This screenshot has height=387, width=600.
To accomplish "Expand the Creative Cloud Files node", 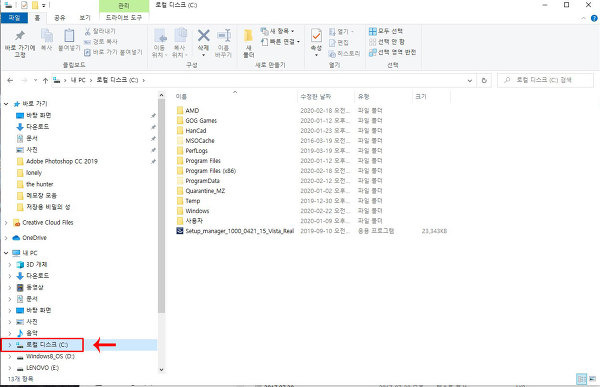I will 6,222.
